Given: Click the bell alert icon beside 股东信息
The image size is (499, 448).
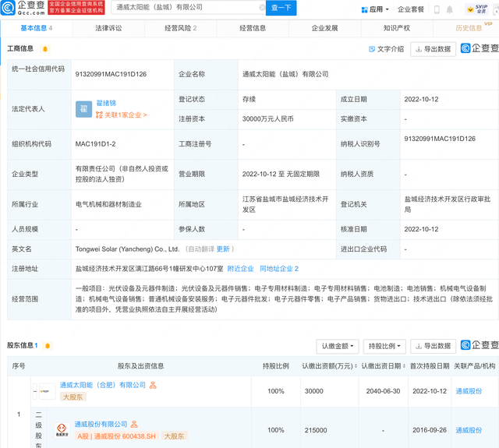Looking at the screenshot, I should (48, 346).
